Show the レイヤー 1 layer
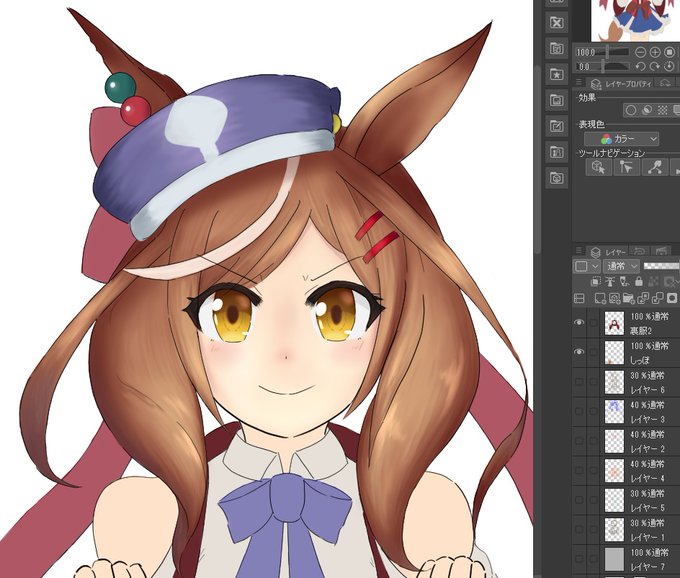This screenshot has height=578, width=680. [x=579, y=529]
